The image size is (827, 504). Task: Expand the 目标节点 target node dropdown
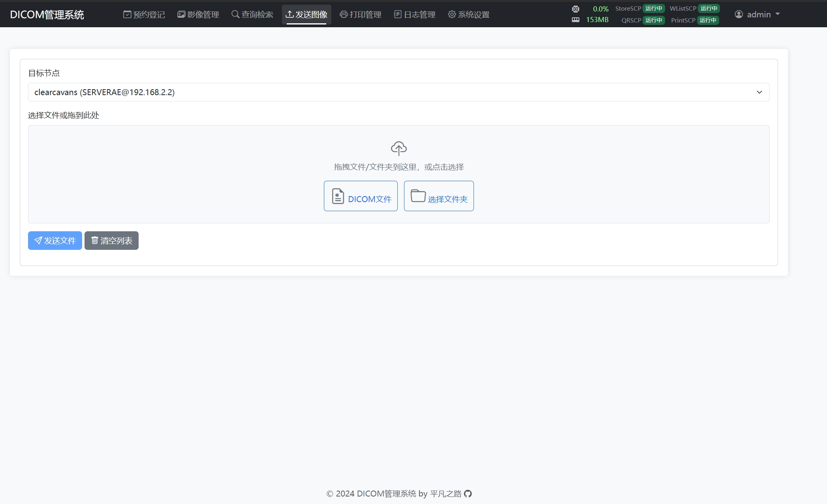click(x=398, y=92)
